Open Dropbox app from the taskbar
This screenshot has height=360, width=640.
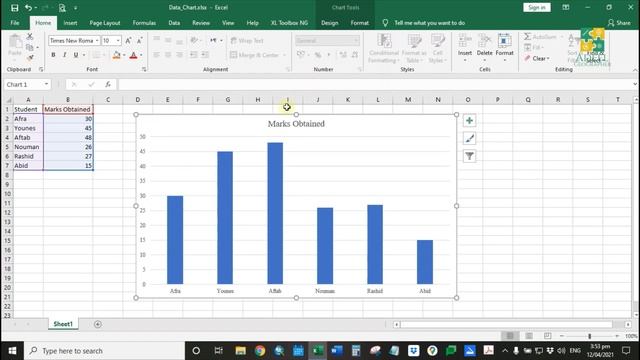(413, 351)
